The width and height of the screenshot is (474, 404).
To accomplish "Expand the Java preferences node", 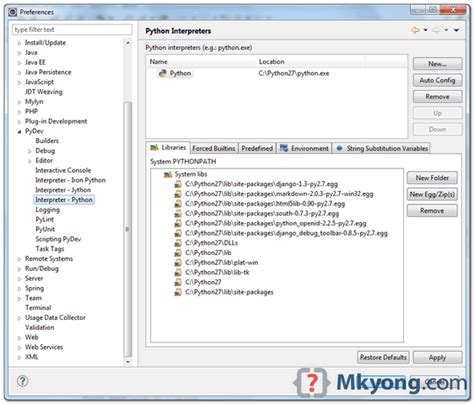I will click(x=19, y=53).
